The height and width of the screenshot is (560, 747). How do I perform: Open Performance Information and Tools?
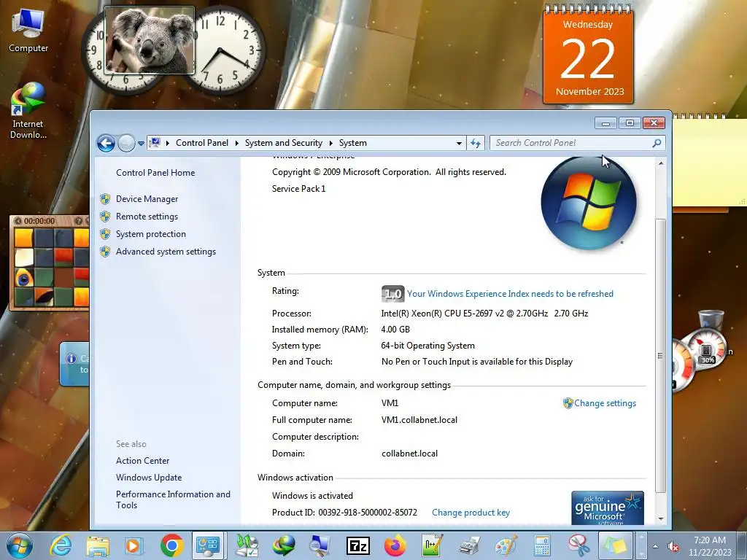pos(173,499)
